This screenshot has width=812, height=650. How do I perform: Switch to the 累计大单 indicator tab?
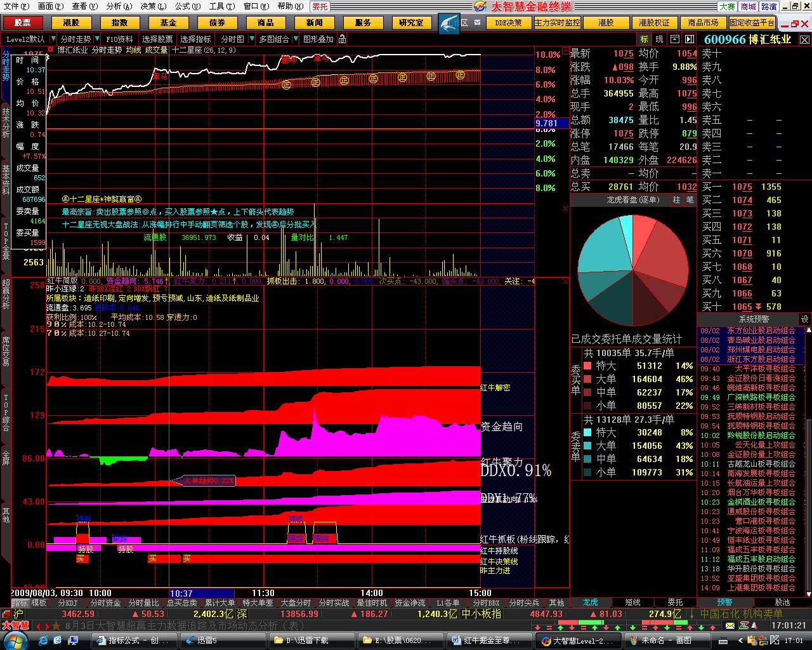219,602
